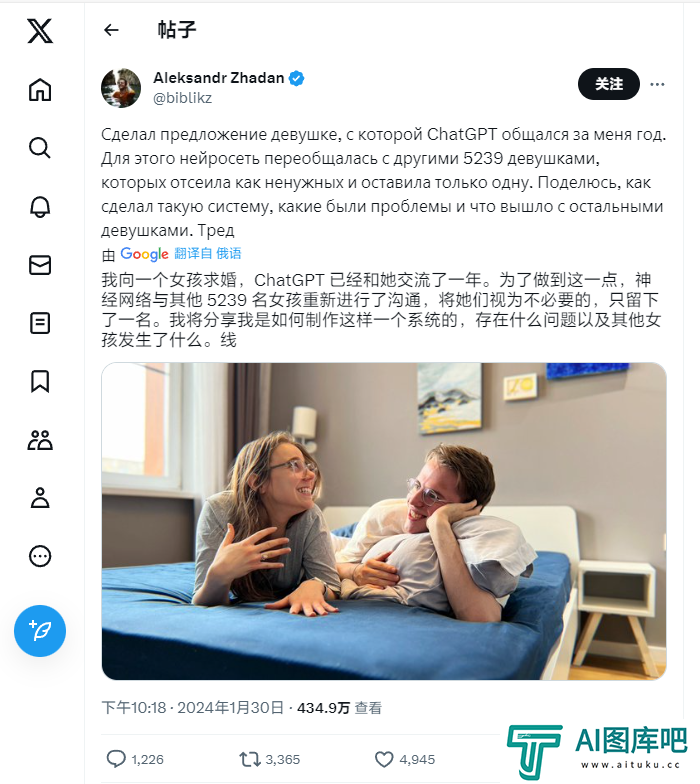The width and height of the screenshot is (700, 784).
Task: Go to Home feed icon
Action: tap(40, 90)
